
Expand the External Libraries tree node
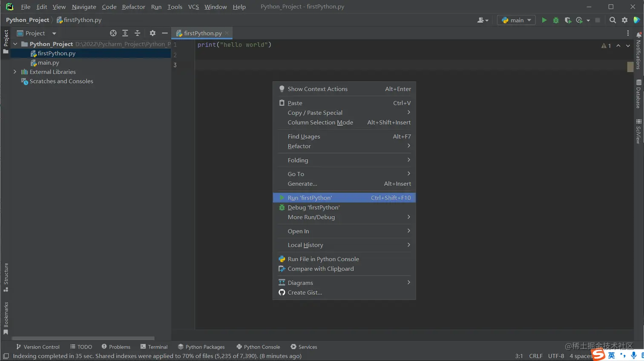pos(15,72)
